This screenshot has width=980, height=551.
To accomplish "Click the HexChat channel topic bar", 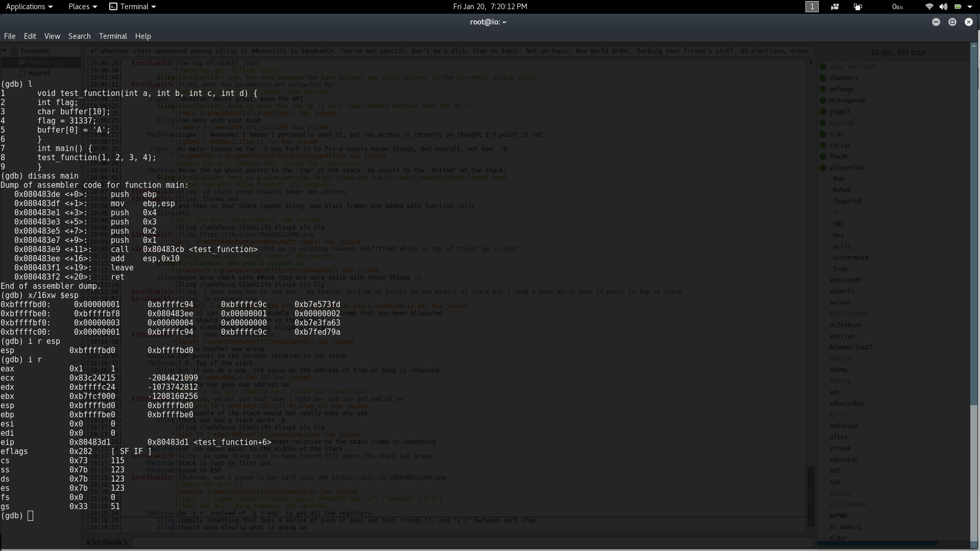I will pyautogui.click(x=450, y=51).
